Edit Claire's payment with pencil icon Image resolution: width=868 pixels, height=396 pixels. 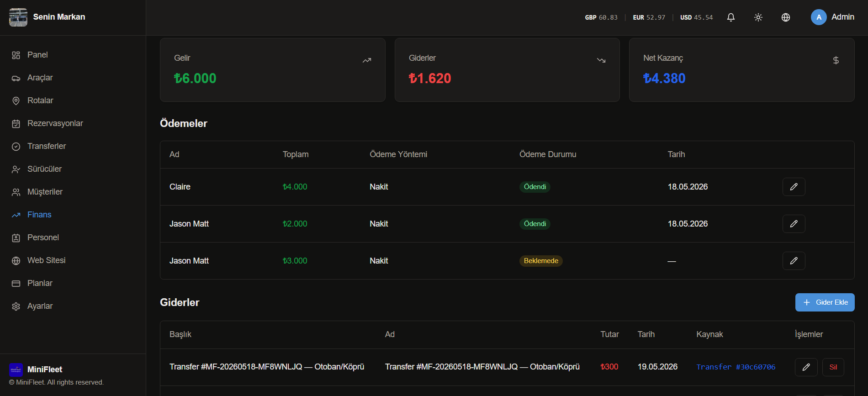click(x=794, y=187)
